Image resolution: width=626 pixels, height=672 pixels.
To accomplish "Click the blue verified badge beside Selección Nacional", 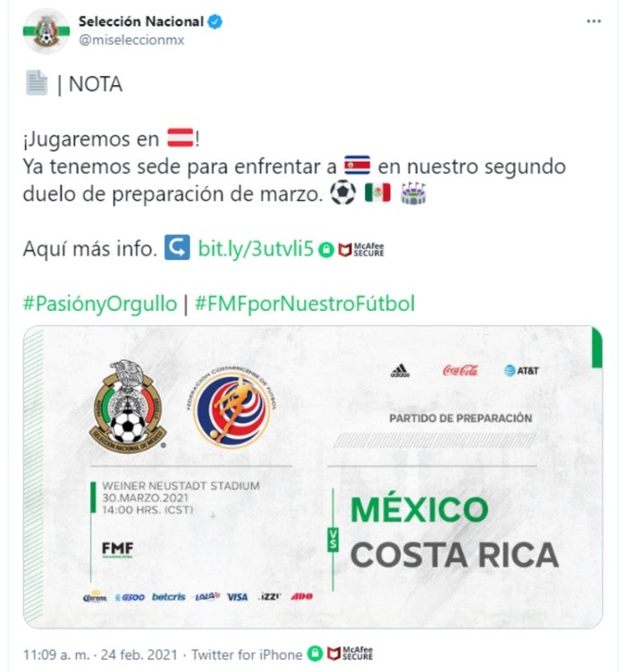I will 215,21.
